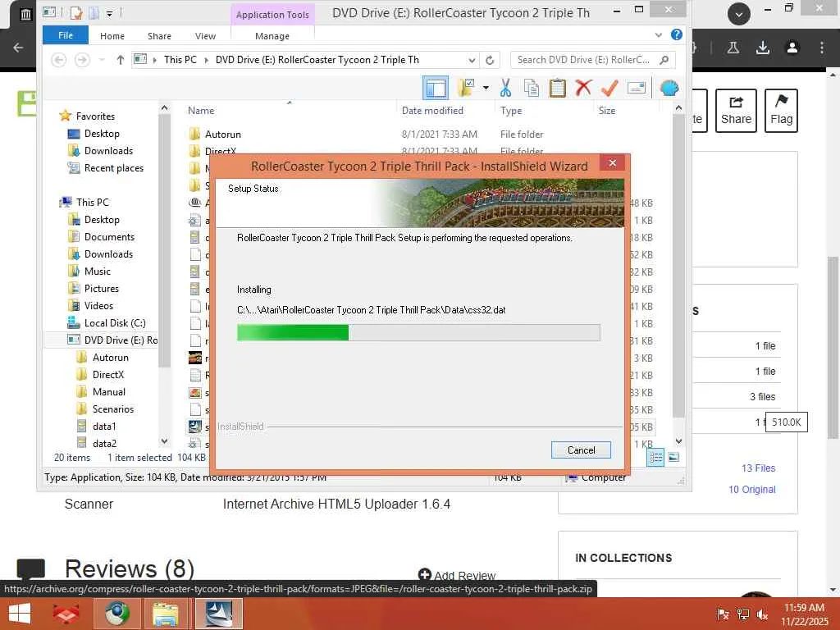
Task: Close the InstallShield Wizard dialog
Action: (x=612, y=162)
